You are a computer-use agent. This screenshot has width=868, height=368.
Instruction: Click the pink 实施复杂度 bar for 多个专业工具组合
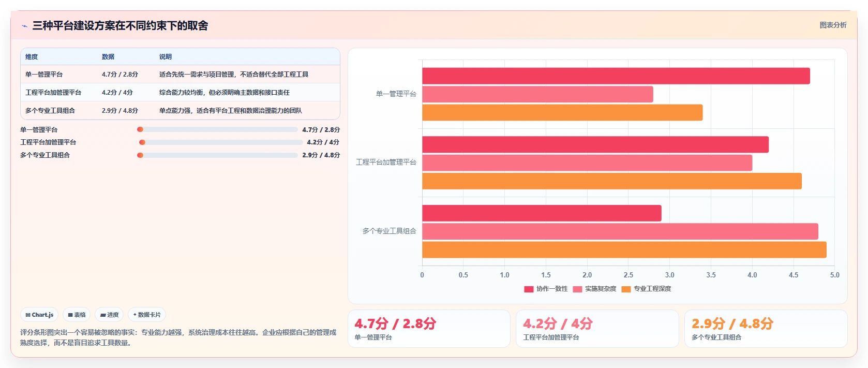(x=620, y=231)
